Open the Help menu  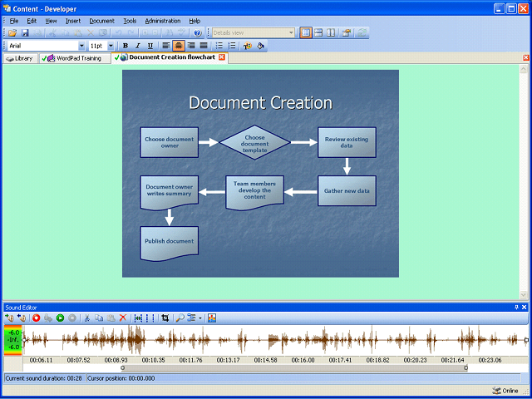pyautogui.click(x=195, y=21)
